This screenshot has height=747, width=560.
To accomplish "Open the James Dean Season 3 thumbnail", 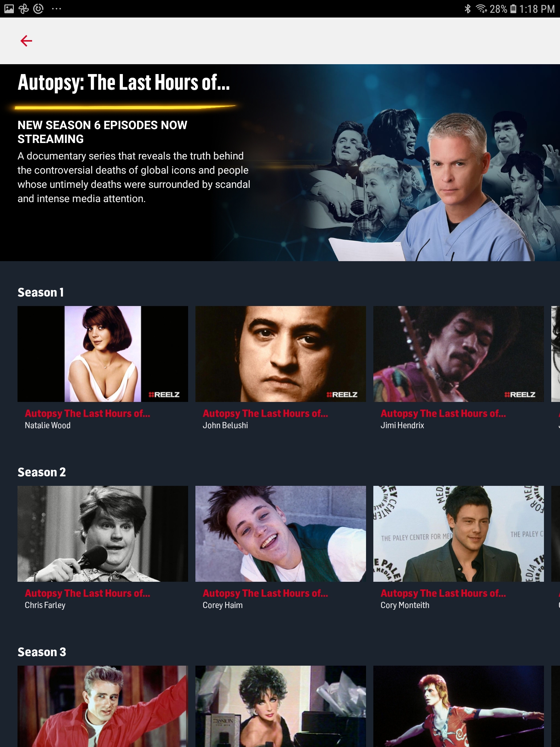I will tap(103, 706).
